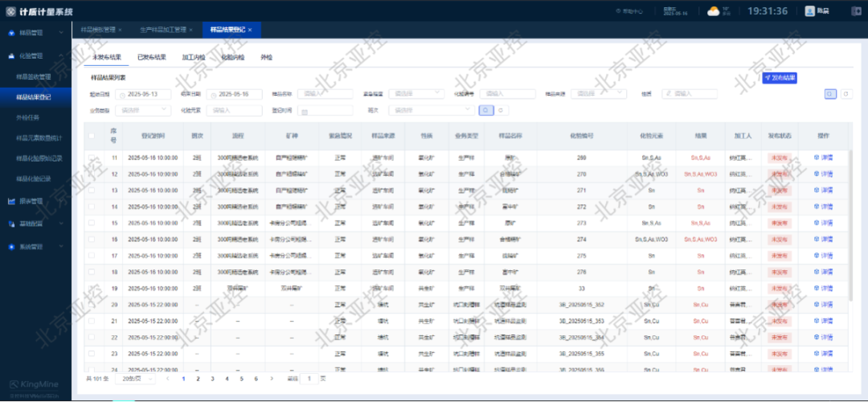Check the checkbox for row 23
The image size is (868, 402).
pos(92,353)
